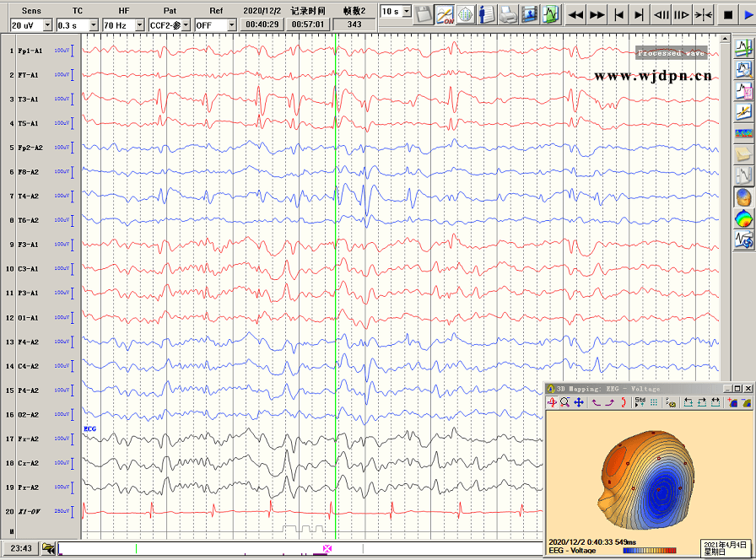The height and width of the screenshot is (560, 756).
Task: Open the video monitor icon
Action: [529, 14]
